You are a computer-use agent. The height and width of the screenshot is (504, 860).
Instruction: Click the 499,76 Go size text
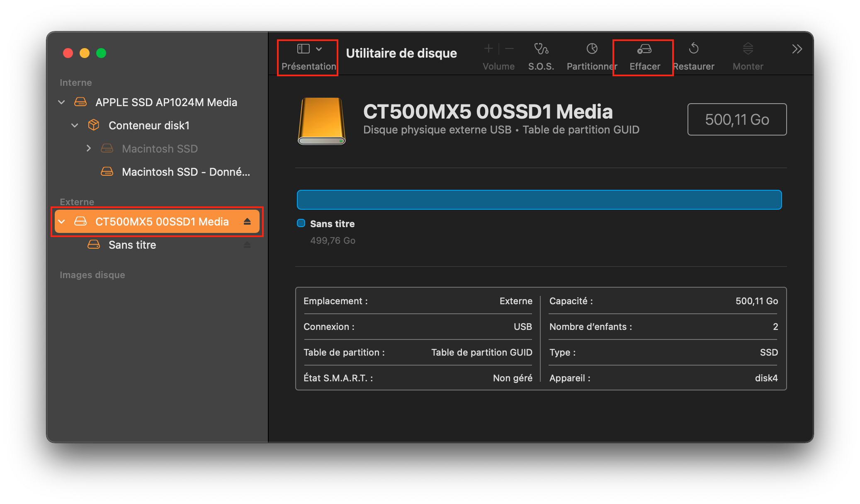point(333,240)
